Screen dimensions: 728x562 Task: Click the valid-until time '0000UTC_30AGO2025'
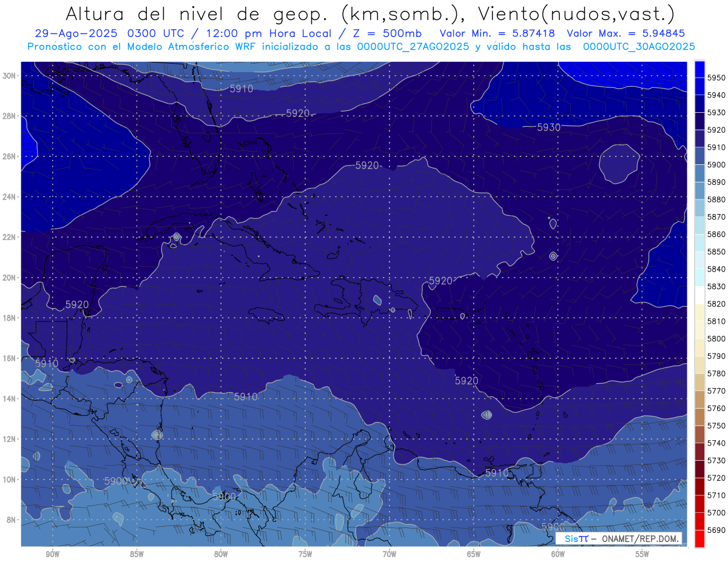[x=639, y=47]
